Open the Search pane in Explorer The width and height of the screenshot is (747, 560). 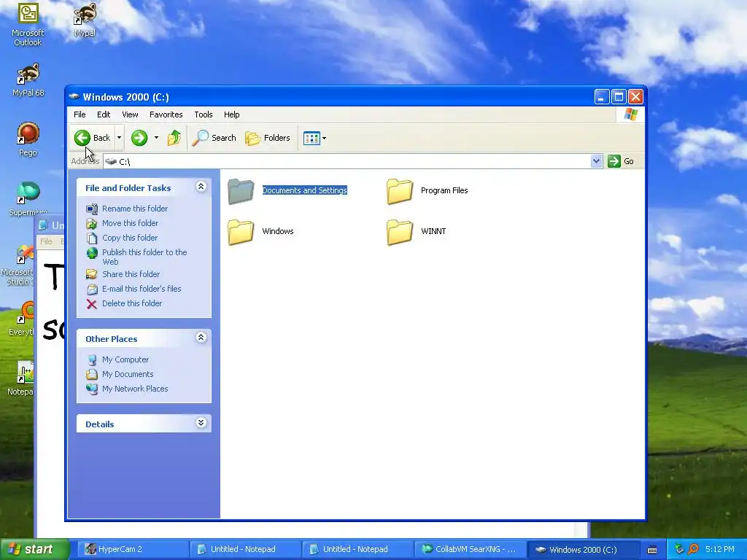click(x=214, y=138)
